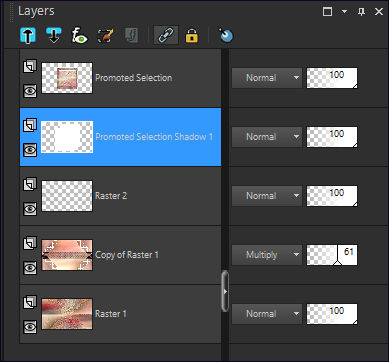Toggle the layer link chain icon

coord(166,35)
